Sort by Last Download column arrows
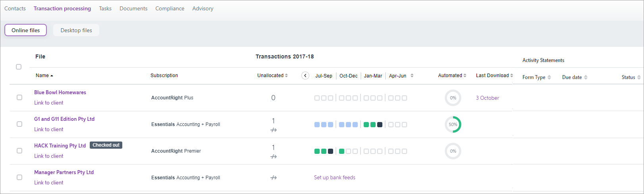The width and height of the screenshot is (644, 194). pyautogui.click(x=511, y=76)
